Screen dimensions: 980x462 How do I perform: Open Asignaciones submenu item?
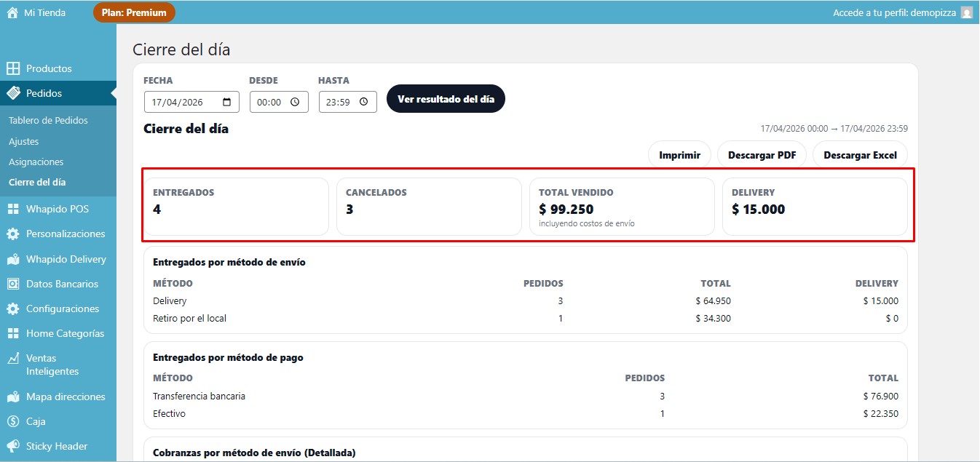click(x=36, y=162)
